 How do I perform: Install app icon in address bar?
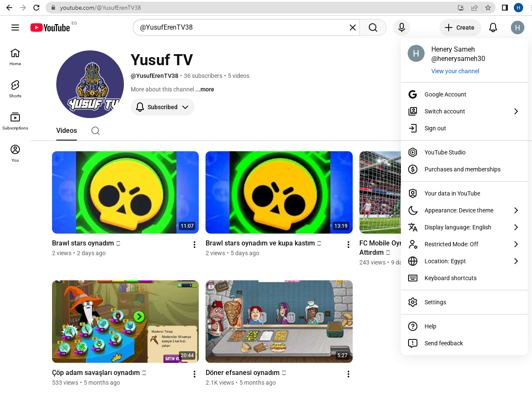pos(461,8)
